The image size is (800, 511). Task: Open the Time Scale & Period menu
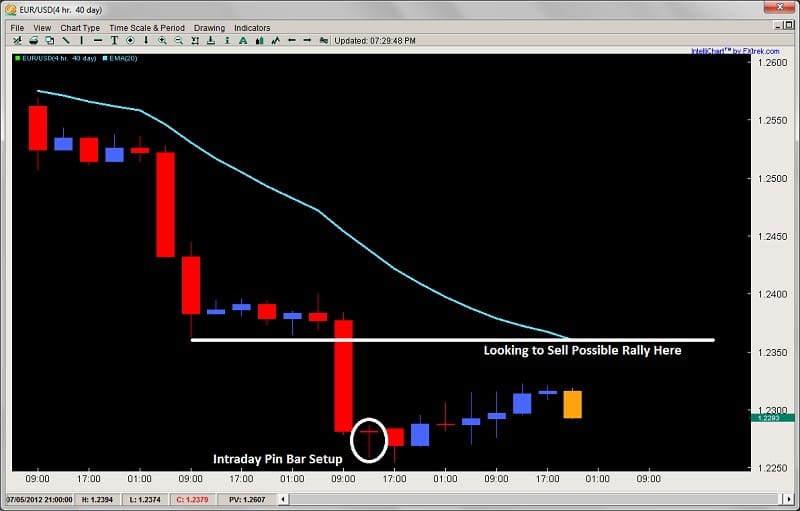click(x=147, y=28)
